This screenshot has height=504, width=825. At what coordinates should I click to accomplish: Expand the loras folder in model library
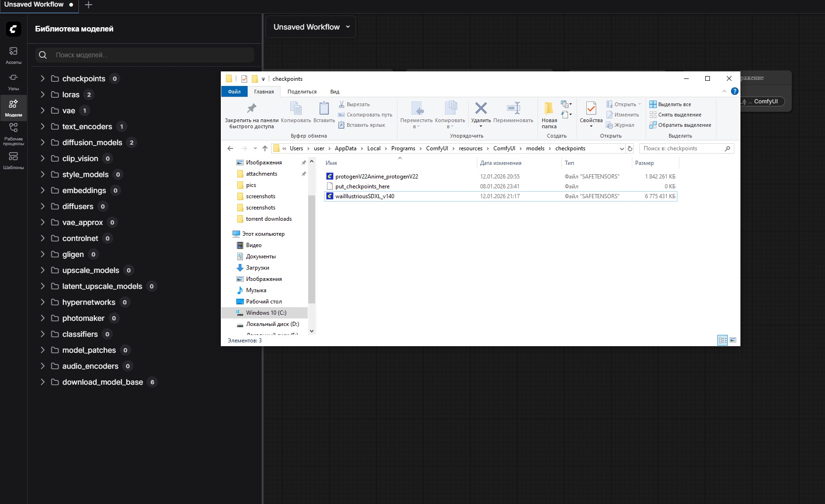pos(42,94)
